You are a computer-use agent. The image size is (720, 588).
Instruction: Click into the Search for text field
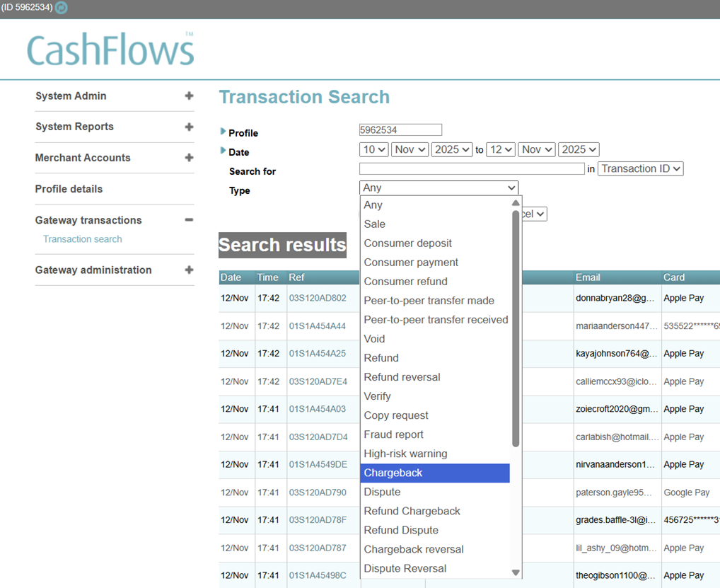(x=472, y=168)
